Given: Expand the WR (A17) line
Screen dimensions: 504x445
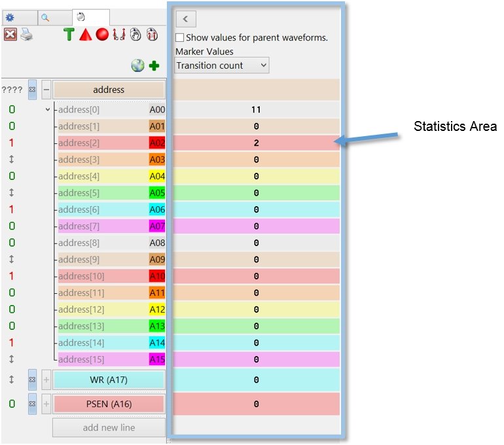Looking at the screenshot, I should pos(46,380).
